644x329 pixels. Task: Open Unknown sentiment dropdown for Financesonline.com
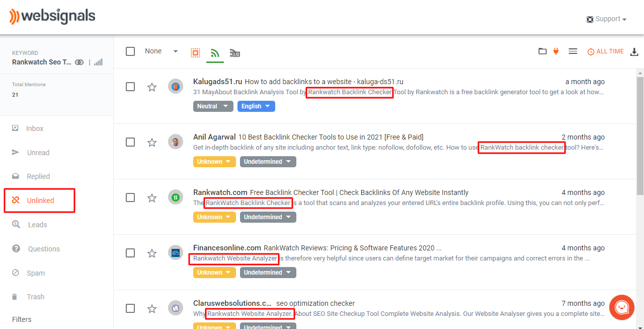[x=214, y=273]
